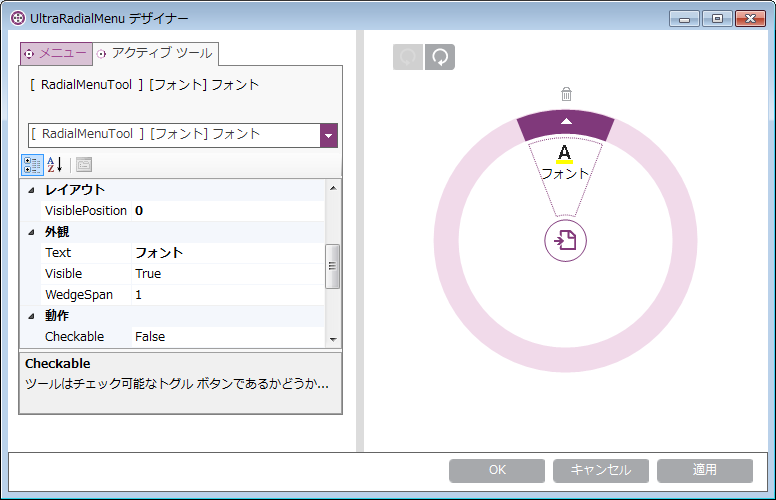Screen dimensions: 776x500
Task: Click the undo arrow button above the radial menu
Action: tap(408, 57)
